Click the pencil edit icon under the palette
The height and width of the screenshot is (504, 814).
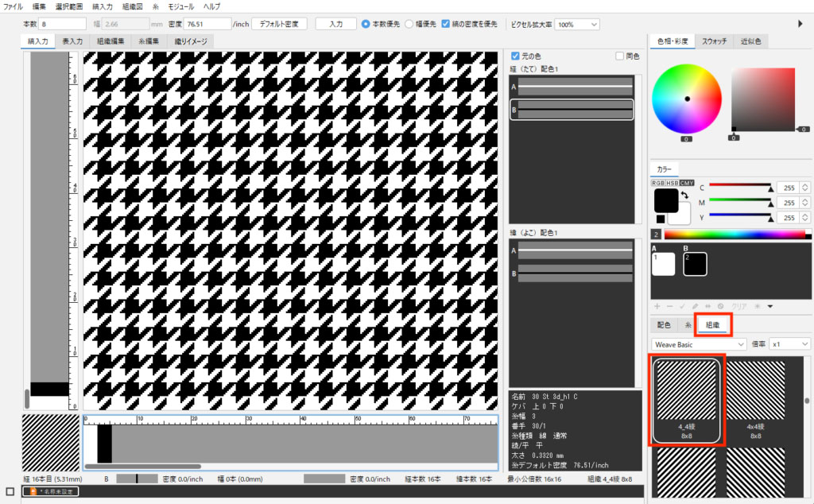(695, 306)
